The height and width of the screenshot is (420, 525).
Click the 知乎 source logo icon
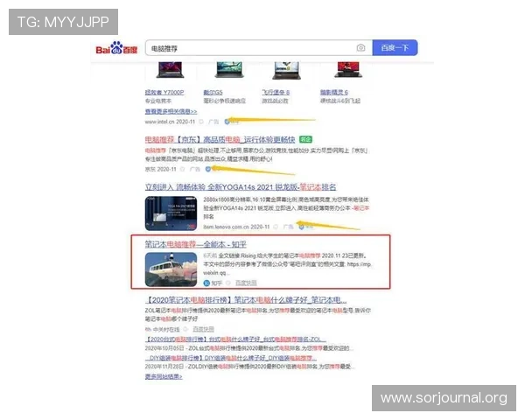206,283
